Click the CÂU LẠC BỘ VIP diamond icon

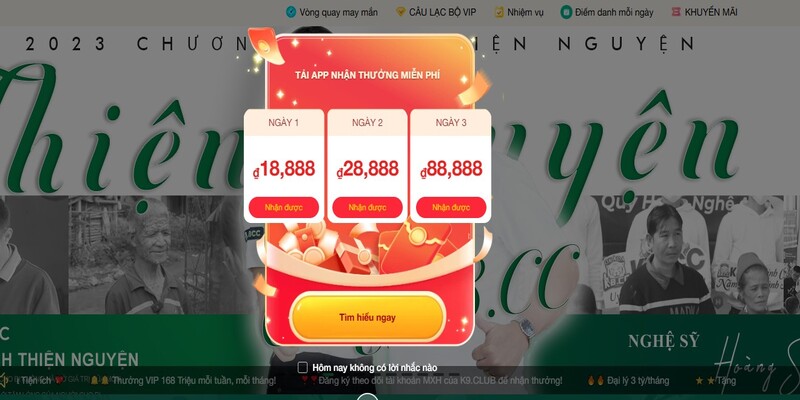(x=401, y=12)
